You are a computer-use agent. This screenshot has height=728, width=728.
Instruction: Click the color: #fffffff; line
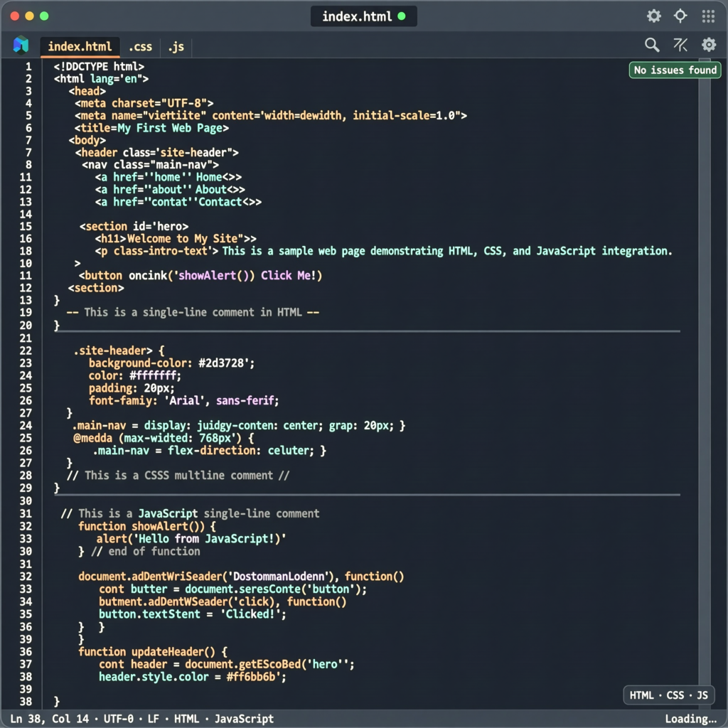pyautogui.click(x=134, y=375)
